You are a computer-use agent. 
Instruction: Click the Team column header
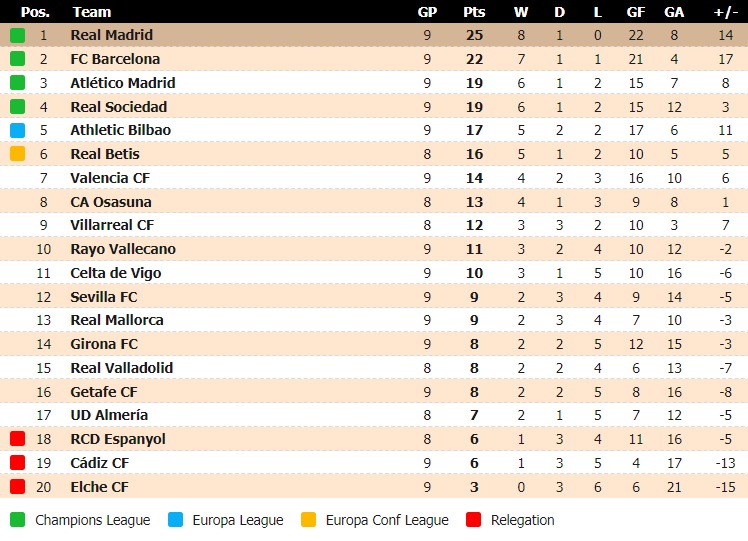(x=92, y=12)
